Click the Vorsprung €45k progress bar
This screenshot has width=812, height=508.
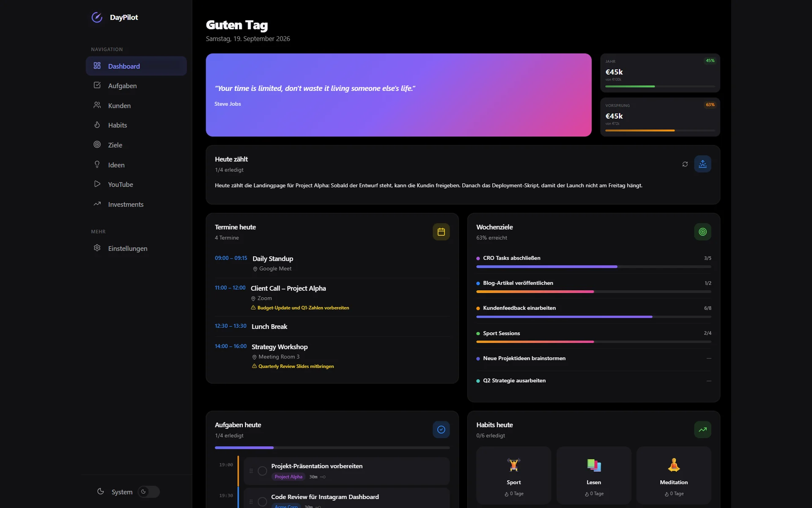(x=660, y=130)
